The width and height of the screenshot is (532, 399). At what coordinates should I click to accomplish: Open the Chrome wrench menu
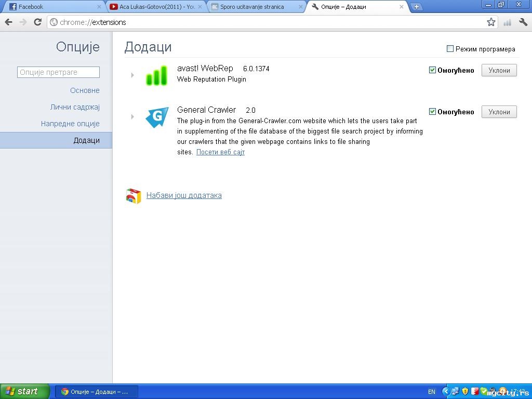pyautogui.click(x=523, y=22)
